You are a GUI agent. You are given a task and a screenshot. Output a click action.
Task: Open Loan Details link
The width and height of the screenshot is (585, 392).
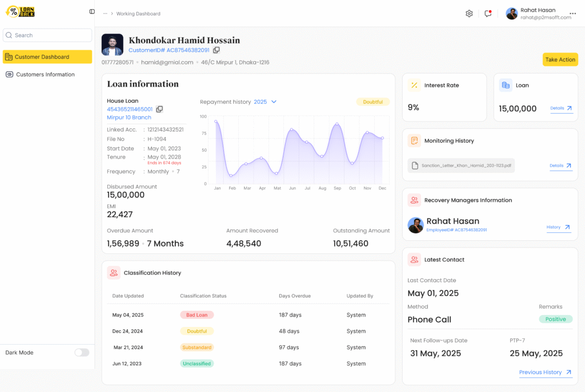point(561,108)
